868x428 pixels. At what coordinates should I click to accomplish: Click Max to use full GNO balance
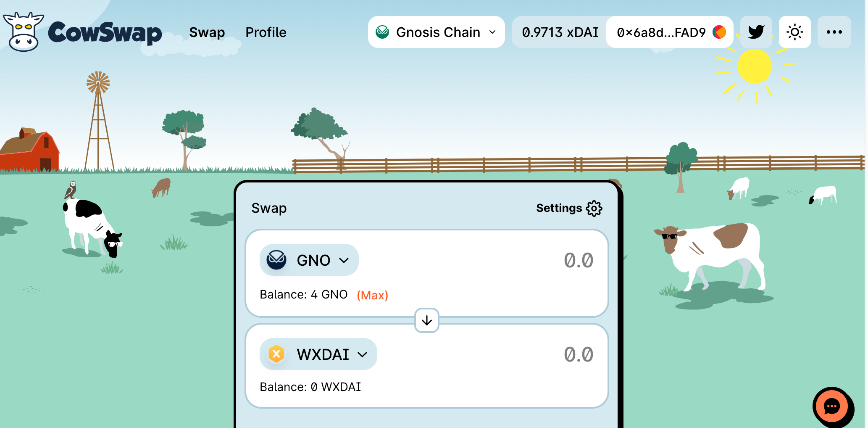coord(372,295)
